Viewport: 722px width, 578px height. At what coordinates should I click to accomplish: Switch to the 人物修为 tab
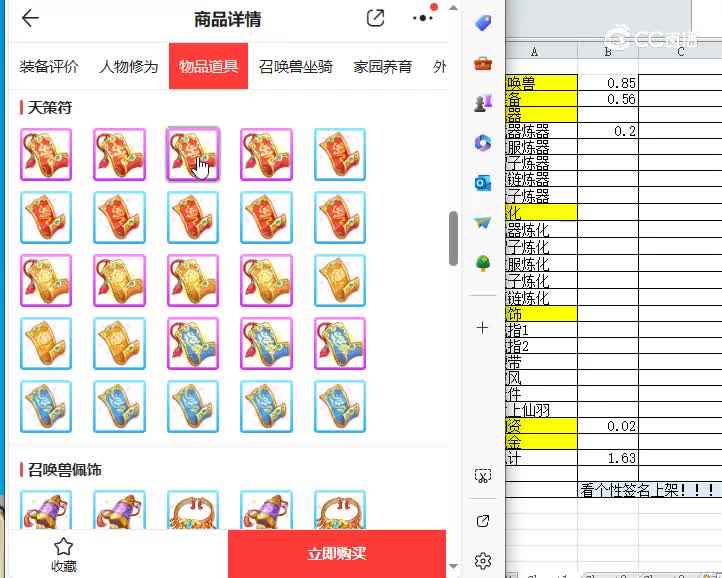[128, 66]
